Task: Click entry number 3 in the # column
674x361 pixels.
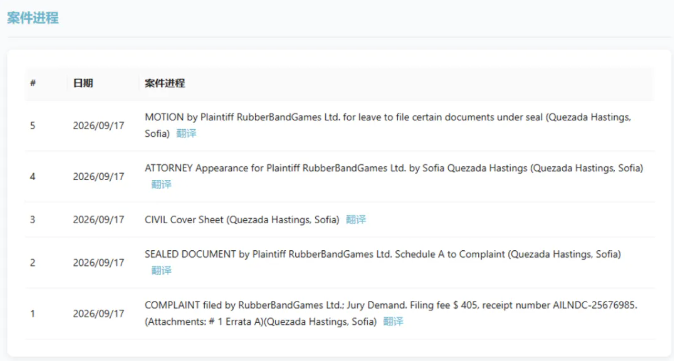Action: (x=33, y=220)
